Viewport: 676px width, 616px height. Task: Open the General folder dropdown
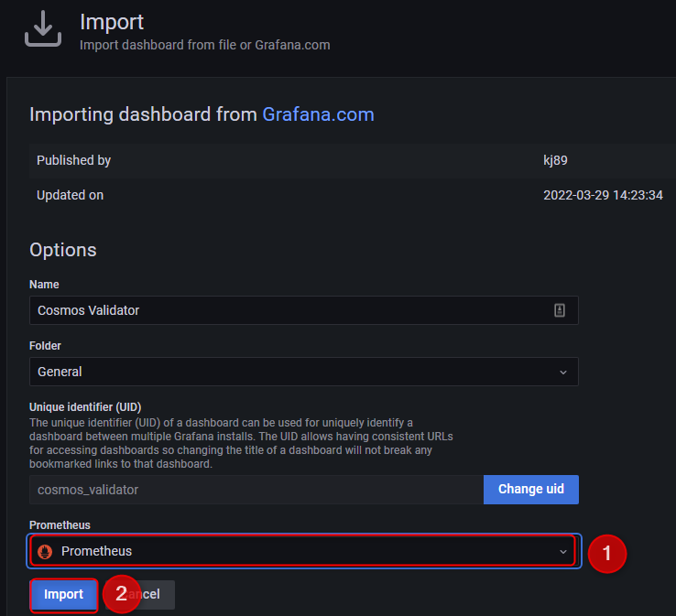(x=303, y=372)
